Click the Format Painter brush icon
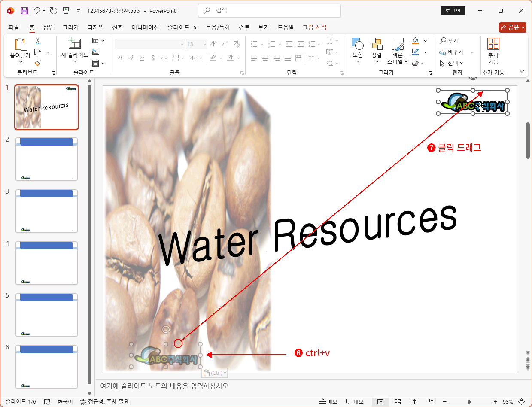This screenshot has height=407, width=532. [x=38, y=63]
